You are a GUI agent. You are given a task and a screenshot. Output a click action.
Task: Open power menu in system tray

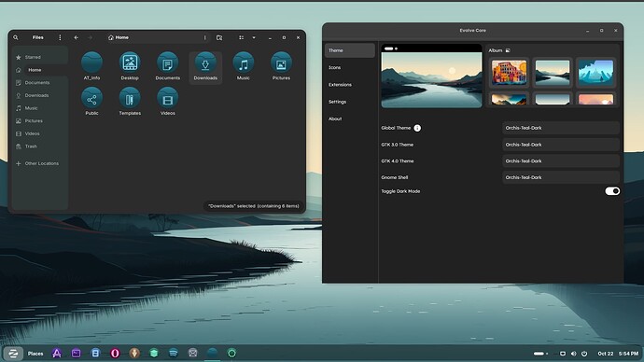584,354
